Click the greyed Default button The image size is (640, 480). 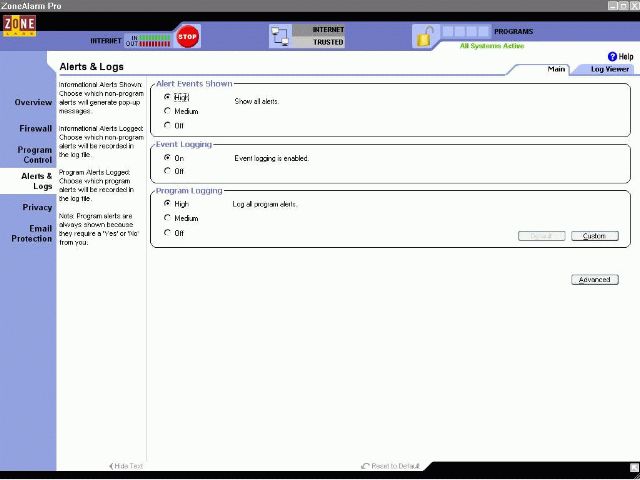click(x=541, y=236)
